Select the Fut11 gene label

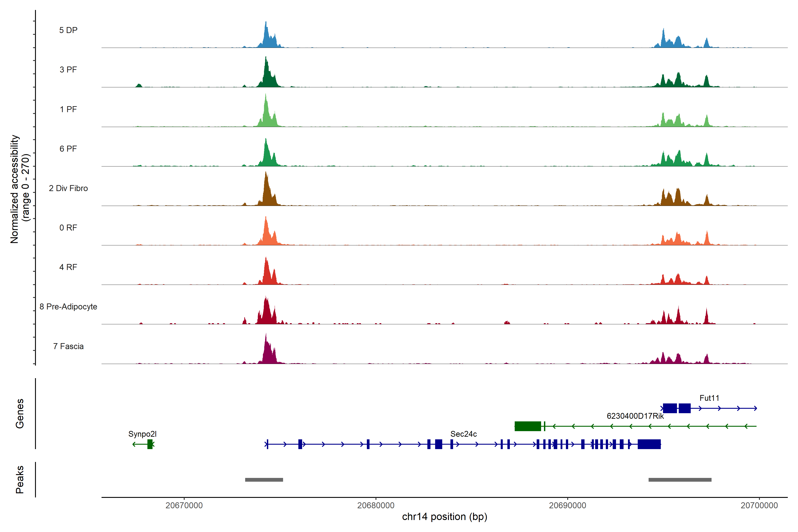[x=709, y=398]
